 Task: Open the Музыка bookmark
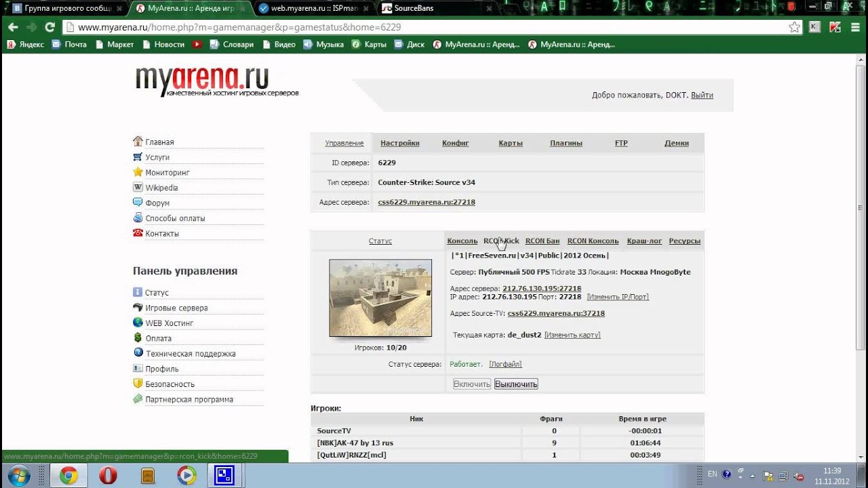click(323, 44)
